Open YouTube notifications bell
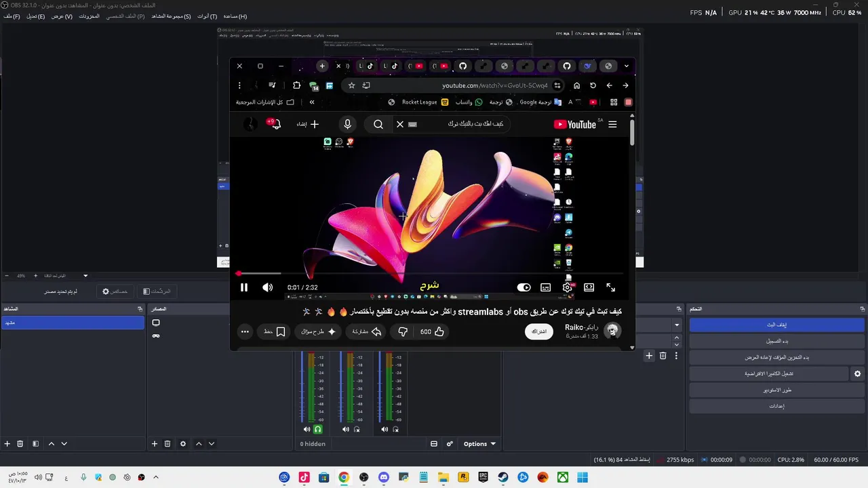Screen dimensions: 868x488 (276, 124)
